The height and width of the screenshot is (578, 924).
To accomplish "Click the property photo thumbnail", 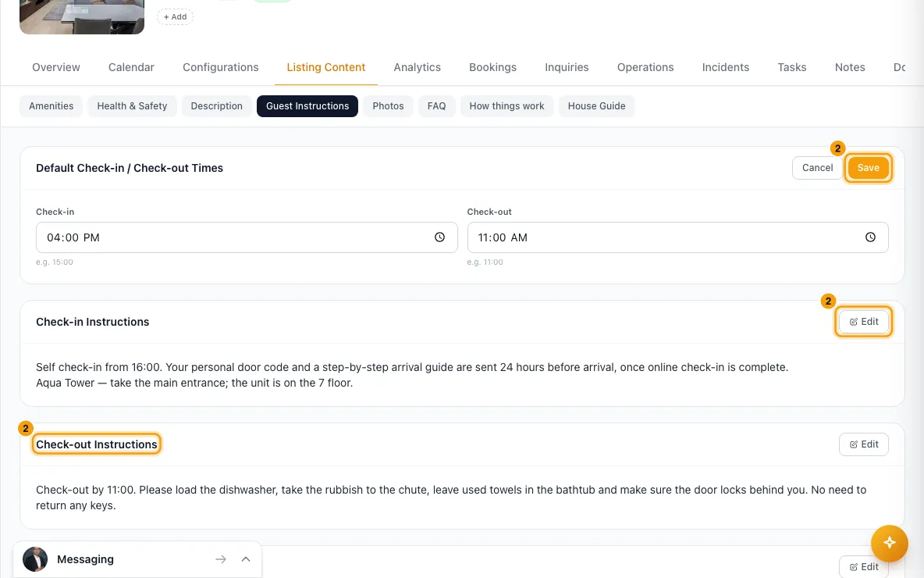I will click(82, 16).
